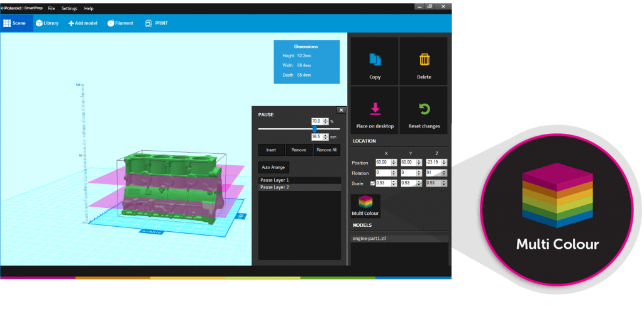The width and height of the screenshot is (644, 311).
Task: Maximize the SmartPrep window
Action: [x=430, y=6]
